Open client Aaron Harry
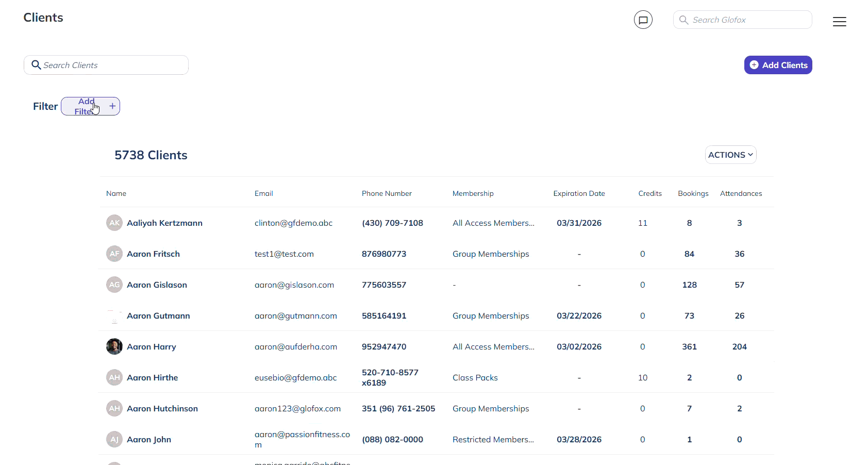This screenshot has height=465, width=868. (151, 346)
